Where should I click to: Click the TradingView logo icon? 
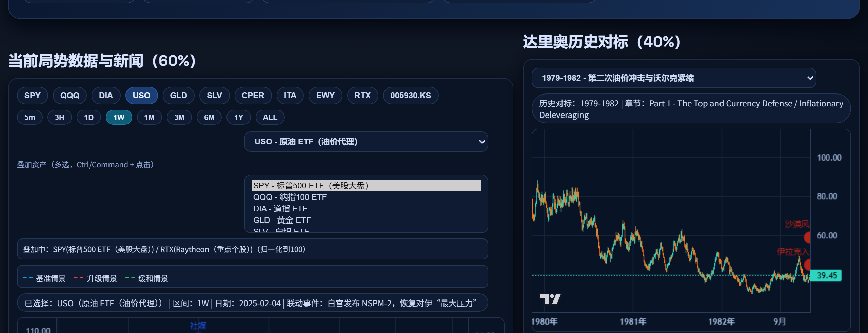tap(550, 299)
